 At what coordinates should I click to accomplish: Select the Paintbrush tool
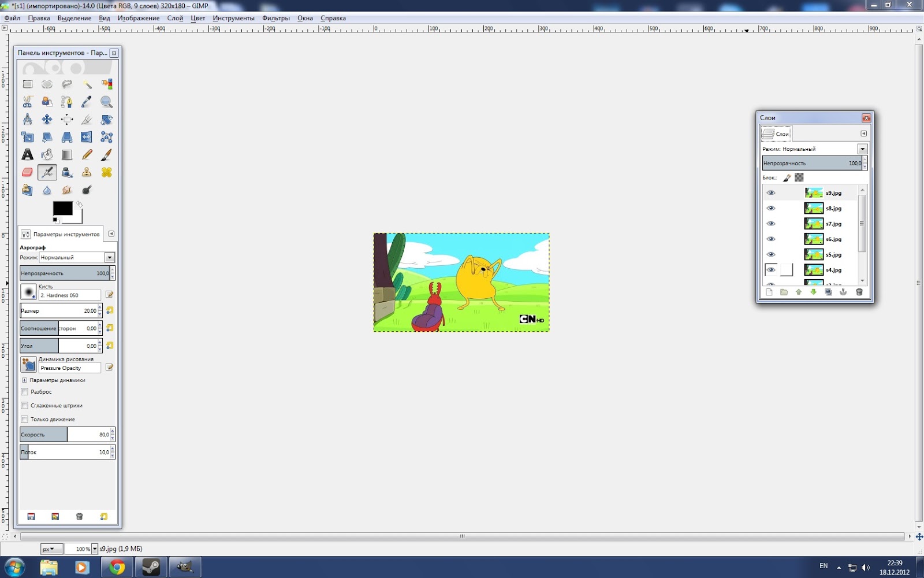(106, 155)
